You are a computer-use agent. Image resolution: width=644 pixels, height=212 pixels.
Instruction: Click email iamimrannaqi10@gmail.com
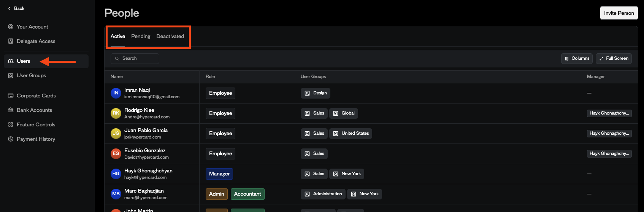coord(152,97)
